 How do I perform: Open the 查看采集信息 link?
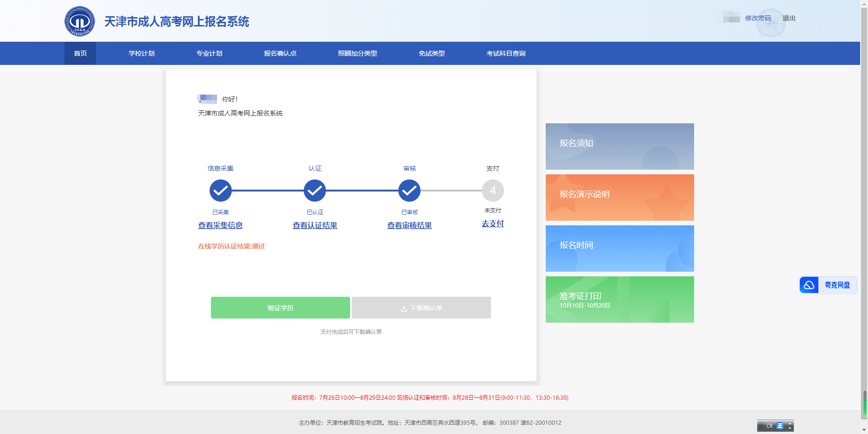click(221, 225)
